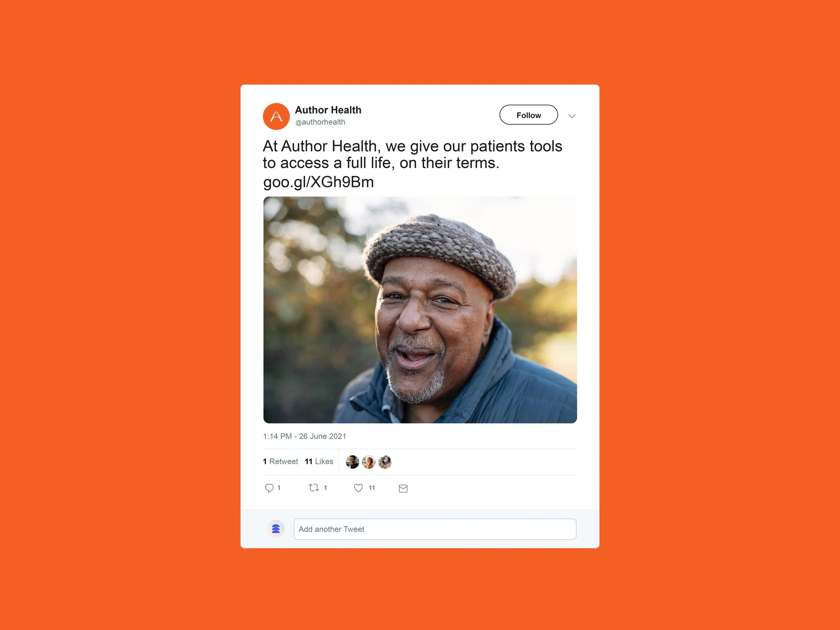
Task: Open first liker's profile avatar
Action: click(x=352, y=462)
